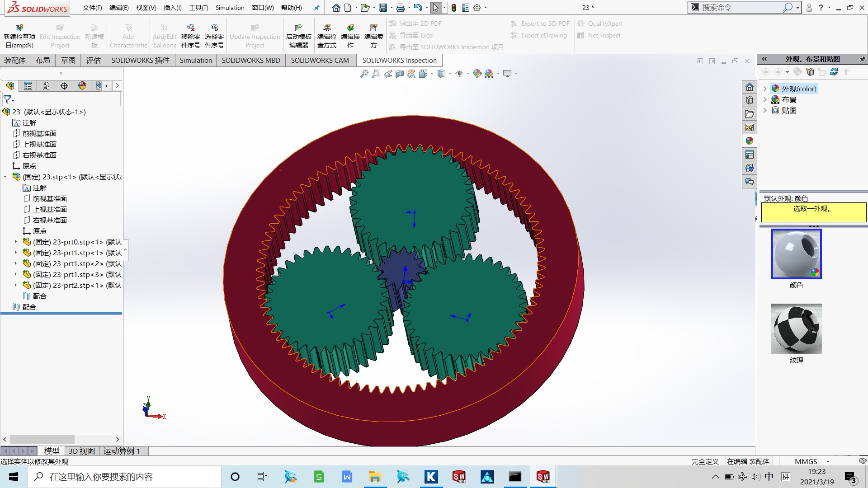Open the 工具(T) menu

click(198, 8)
